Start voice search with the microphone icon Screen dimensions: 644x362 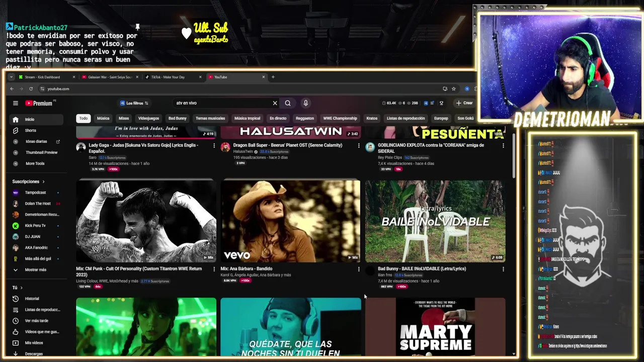coord(305,103)
